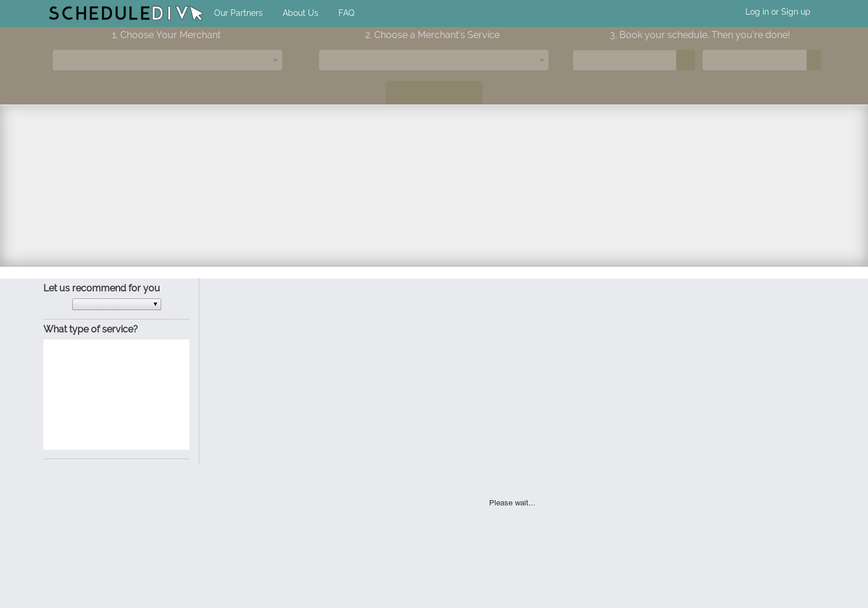Click the faded button below service dropdown
This screenshot has height=608, width=868.
tap(434, 93)
